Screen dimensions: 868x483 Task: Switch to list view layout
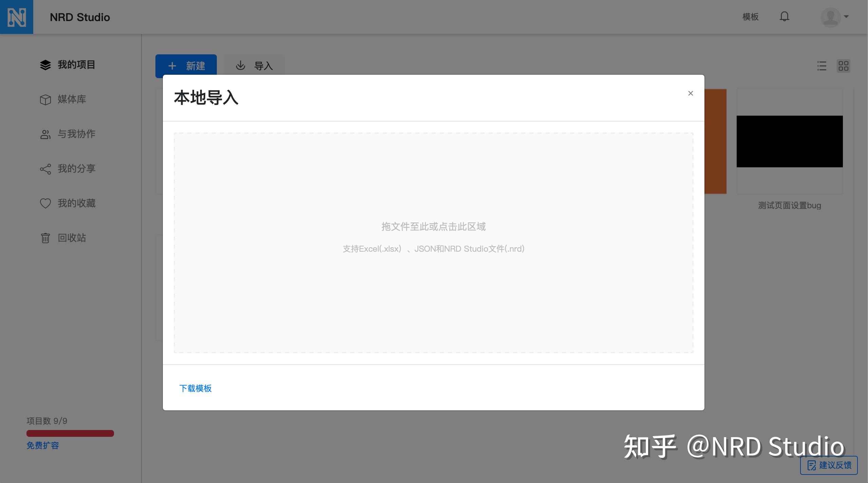[x=822, y=66]
